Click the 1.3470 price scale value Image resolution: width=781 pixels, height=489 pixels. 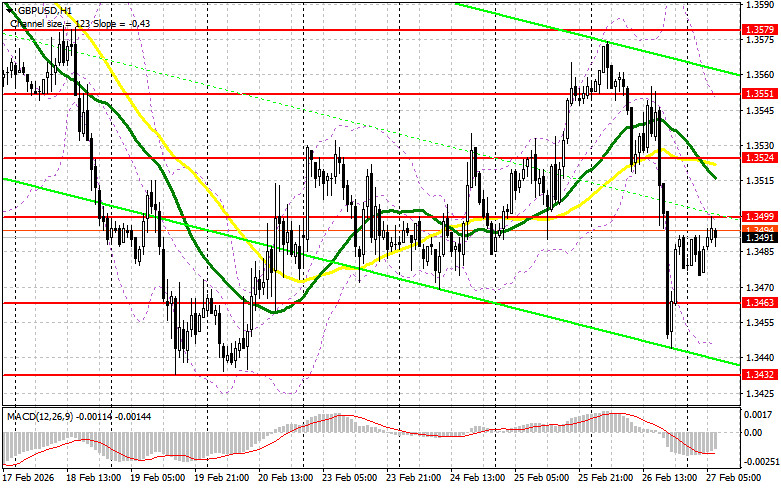[759, 287]
